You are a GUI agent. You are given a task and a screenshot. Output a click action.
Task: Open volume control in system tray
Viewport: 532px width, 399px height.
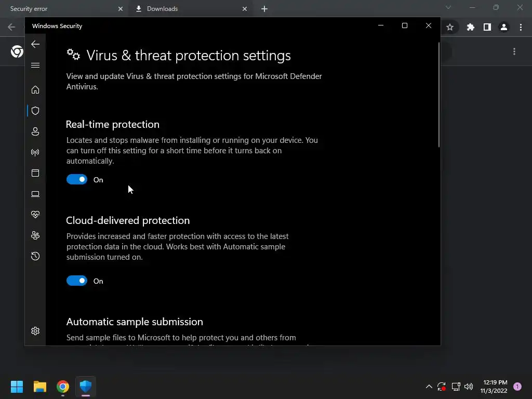(x=469, y=387)
